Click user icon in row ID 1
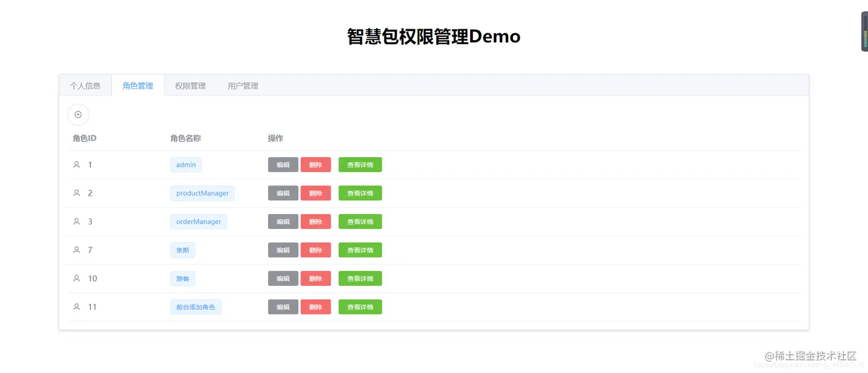The width and height of the screenshot is (868, 373). pos(76,165)
